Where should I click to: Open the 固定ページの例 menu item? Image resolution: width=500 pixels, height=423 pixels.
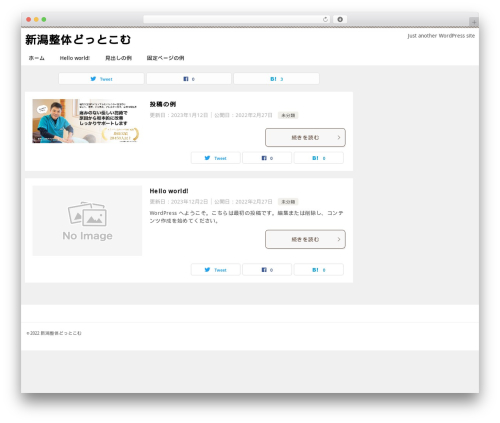(x=165, y=58)
